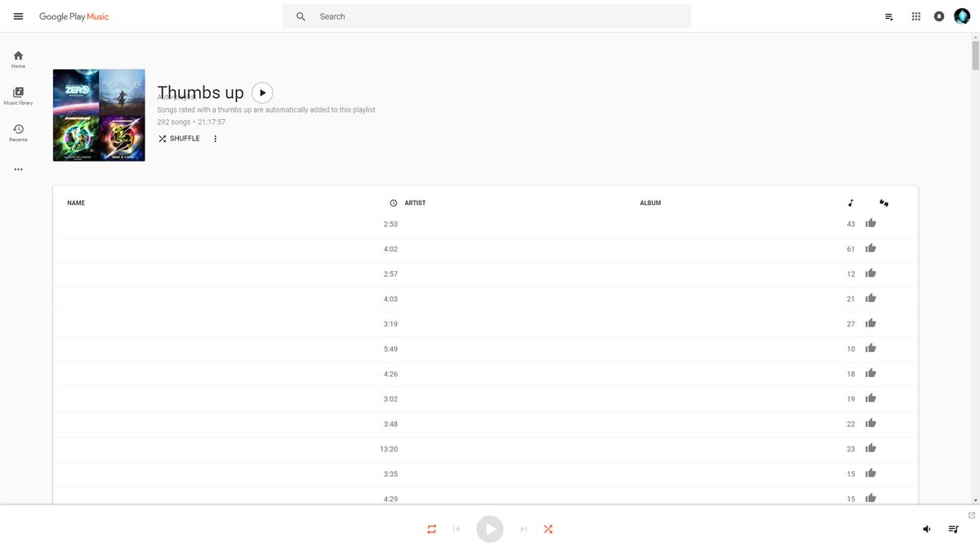Open notifications bell icon
The width and height of the screenshot is (980, 551).
tap(939, 16)
